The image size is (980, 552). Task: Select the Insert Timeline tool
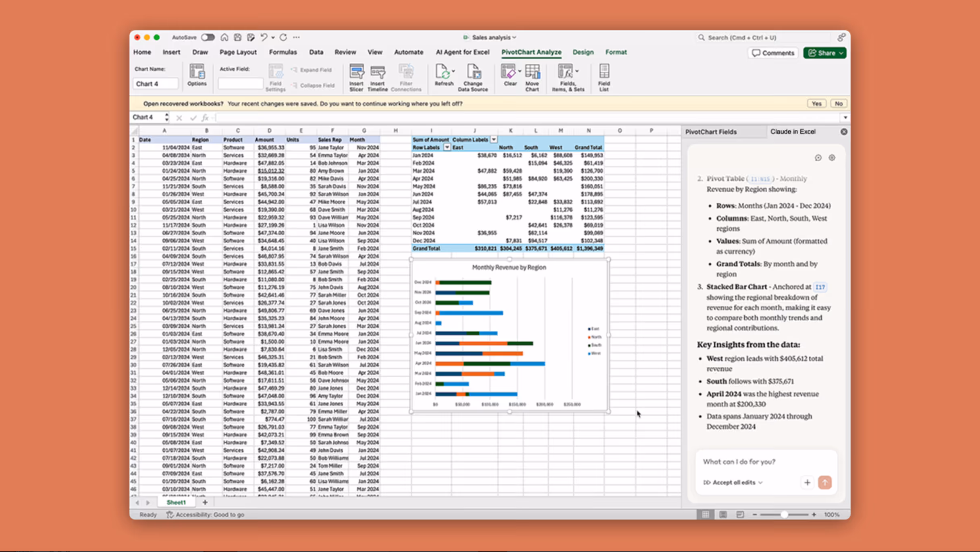(378, 77)
